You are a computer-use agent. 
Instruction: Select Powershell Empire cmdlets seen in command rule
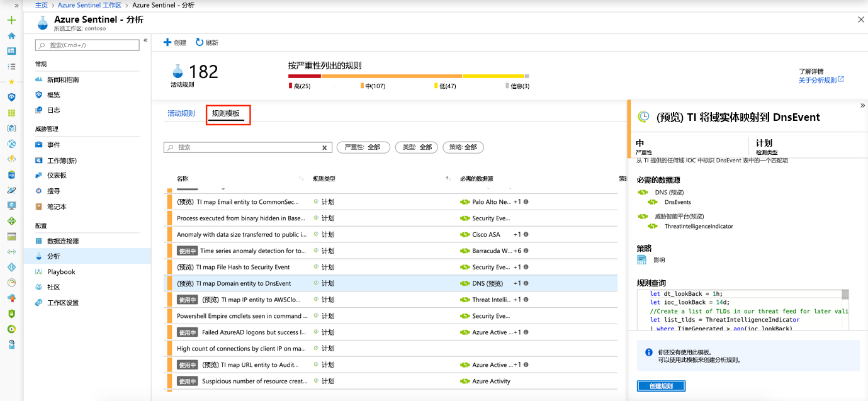391,316
